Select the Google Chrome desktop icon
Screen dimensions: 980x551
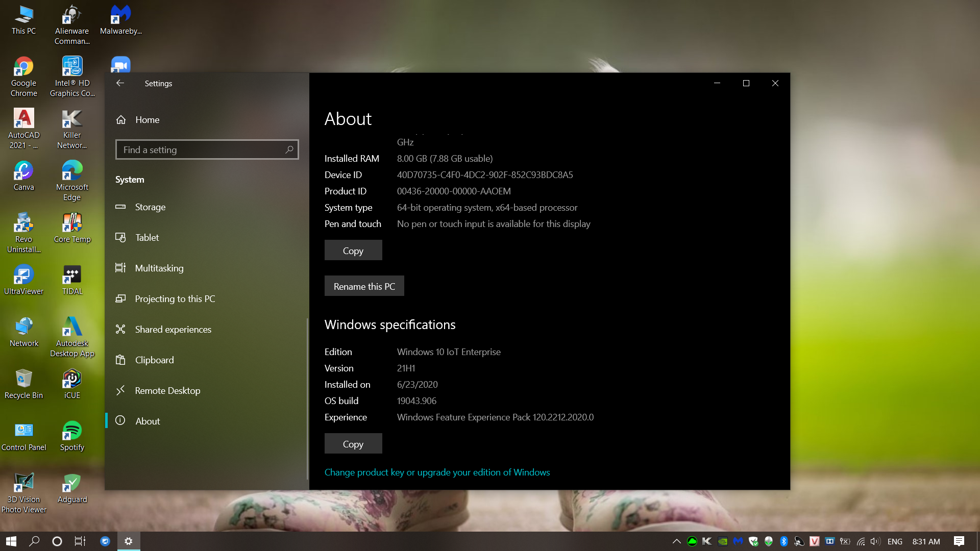pyautogui.click(x=24, y=77)
